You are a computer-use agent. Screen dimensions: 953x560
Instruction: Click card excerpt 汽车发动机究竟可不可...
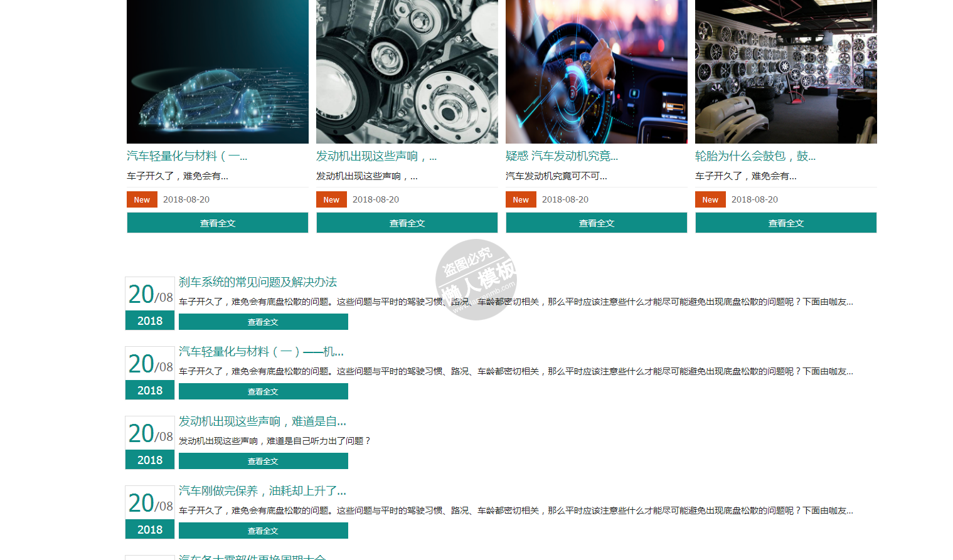[x=556, y=176]
